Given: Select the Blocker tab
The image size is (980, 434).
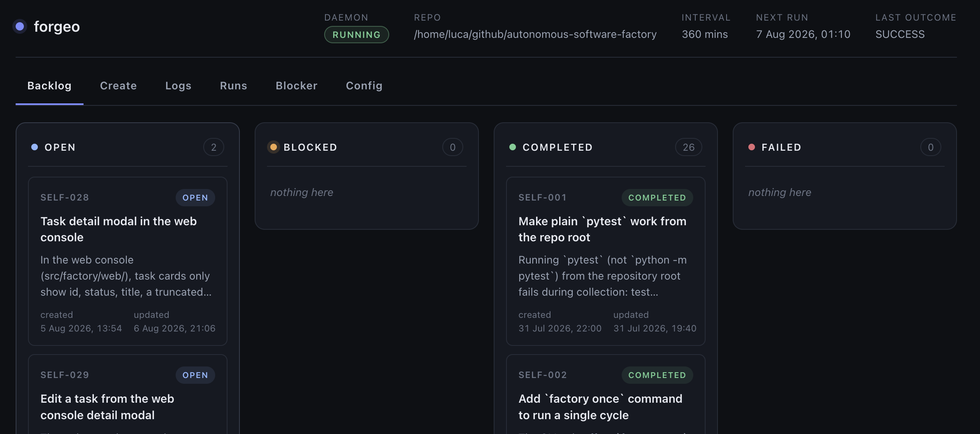Looking at the screenshot, I should (x=297, y=86).
